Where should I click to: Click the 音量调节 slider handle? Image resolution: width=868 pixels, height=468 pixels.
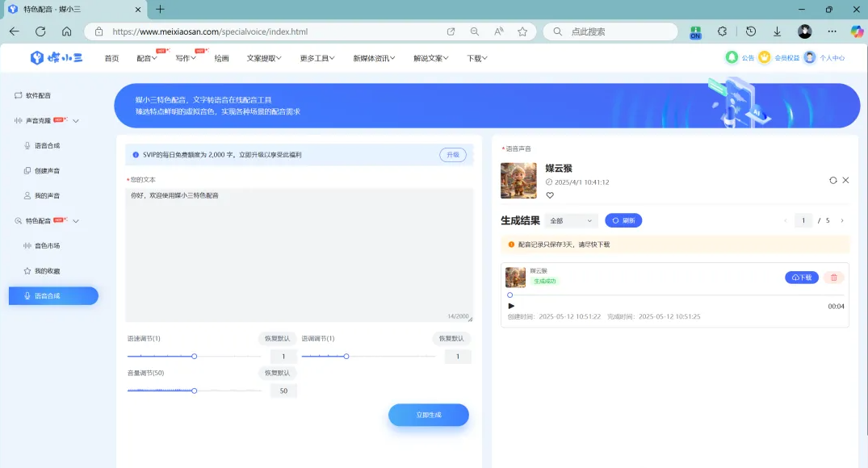[x=195, y=391]
